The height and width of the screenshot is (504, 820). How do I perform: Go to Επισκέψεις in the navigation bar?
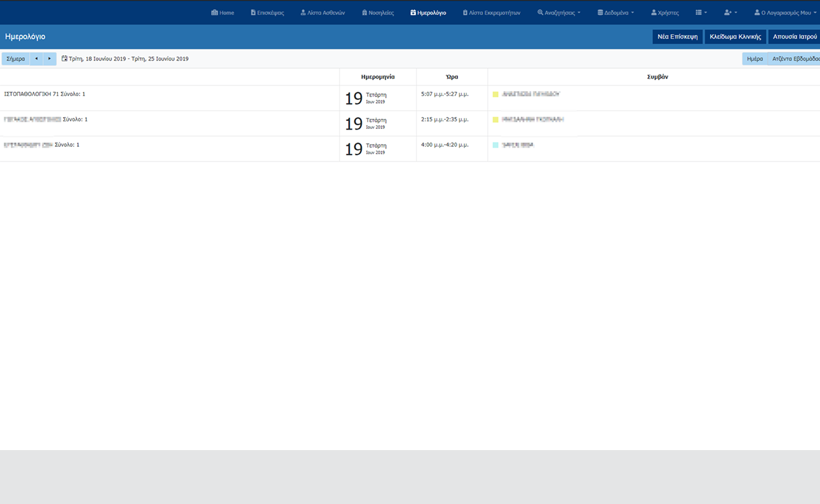267,12
